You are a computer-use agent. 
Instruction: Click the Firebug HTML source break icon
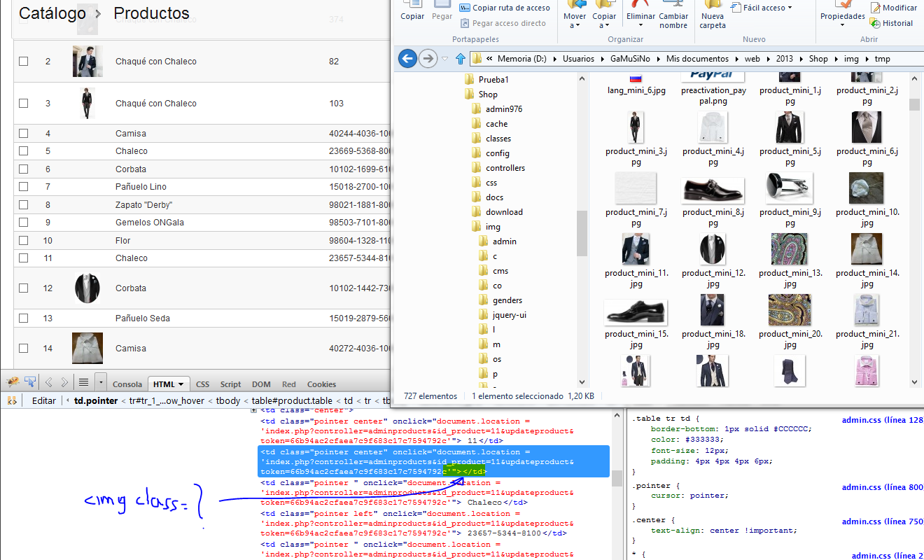tap(12, 401)
